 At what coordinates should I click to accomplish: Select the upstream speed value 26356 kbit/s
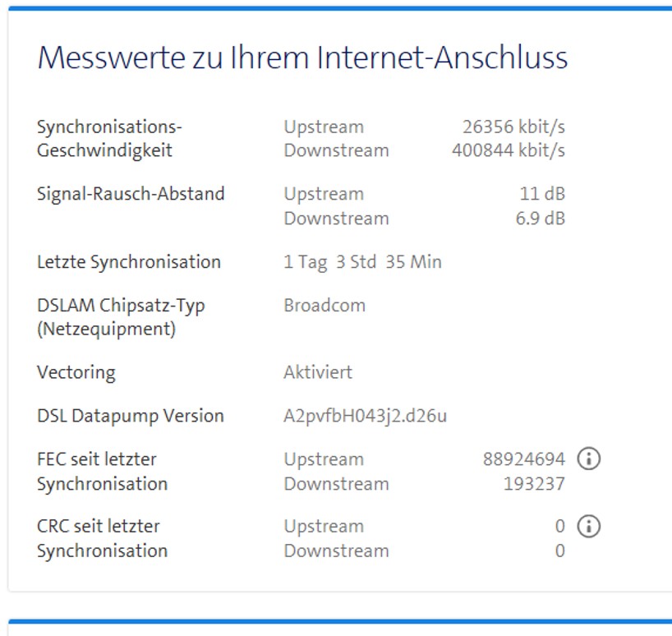click(513, 127)
